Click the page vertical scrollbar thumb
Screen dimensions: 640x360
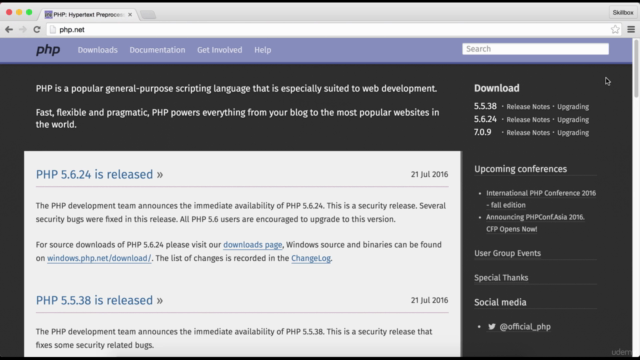pyautogui.click(x=636, y=68)
